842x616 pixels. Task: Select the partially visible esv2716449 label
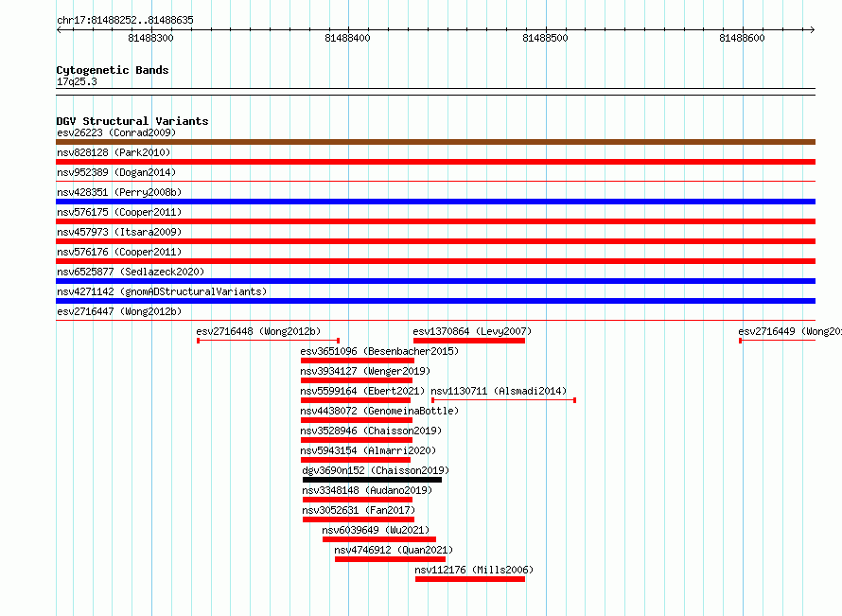tap(789, 331)
